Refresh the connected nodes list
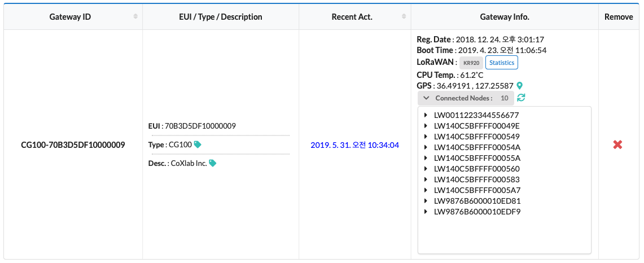Viewport: 644px width, 263px height. [521, 98]
